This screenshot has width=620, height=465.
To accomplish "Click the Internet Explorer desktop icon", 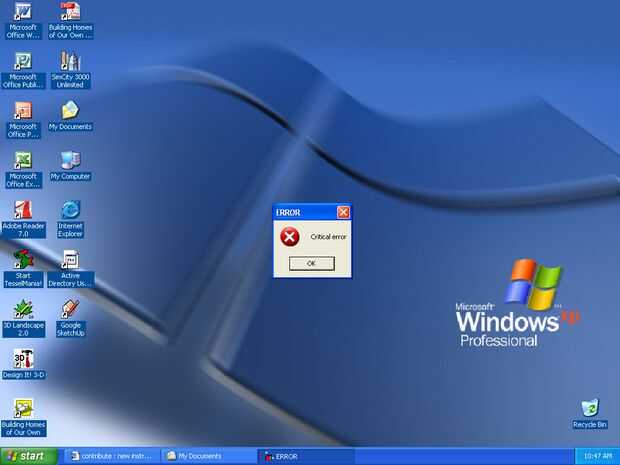I will (70, 219).
